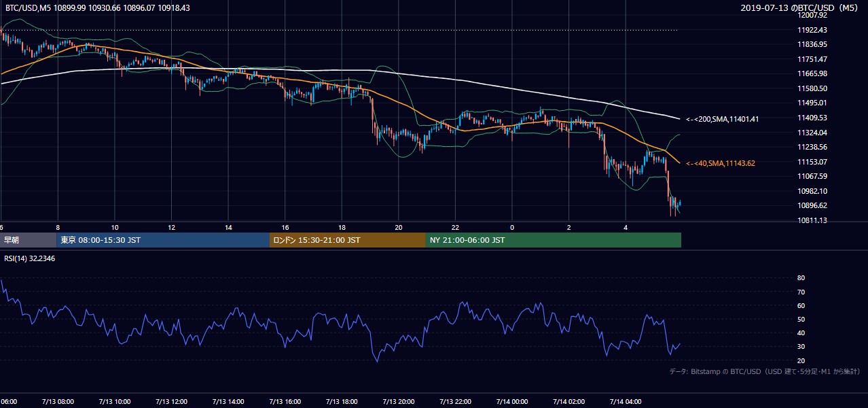Image resolution: width=868 pixels, height=408 pixels.
Task: Click the date label 7/13 10:00
Action: coord(115,402)
